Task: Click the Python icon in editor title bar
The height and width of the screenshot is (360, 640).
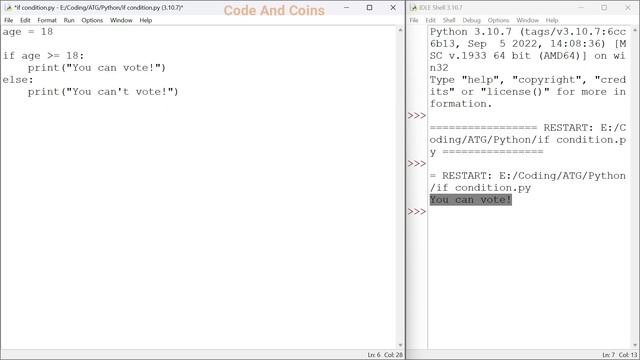Action: (8, 8)
